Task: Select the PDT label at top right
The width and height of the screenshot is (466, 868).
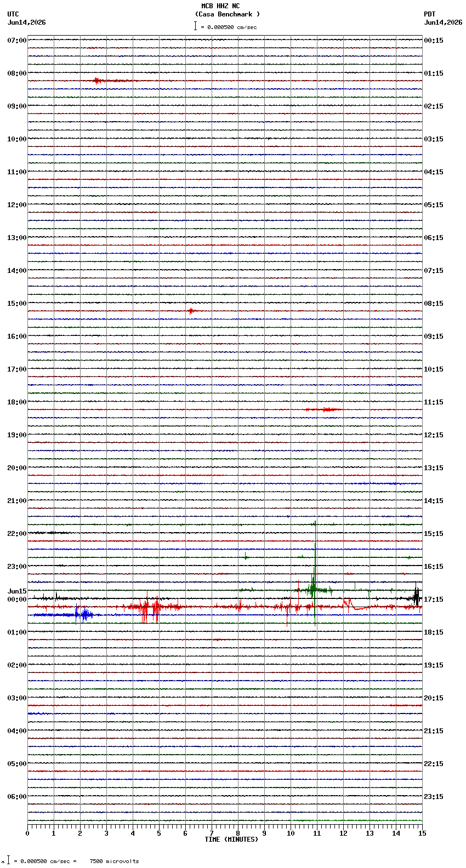Action: pyautogui.click(x=429, y=14)
